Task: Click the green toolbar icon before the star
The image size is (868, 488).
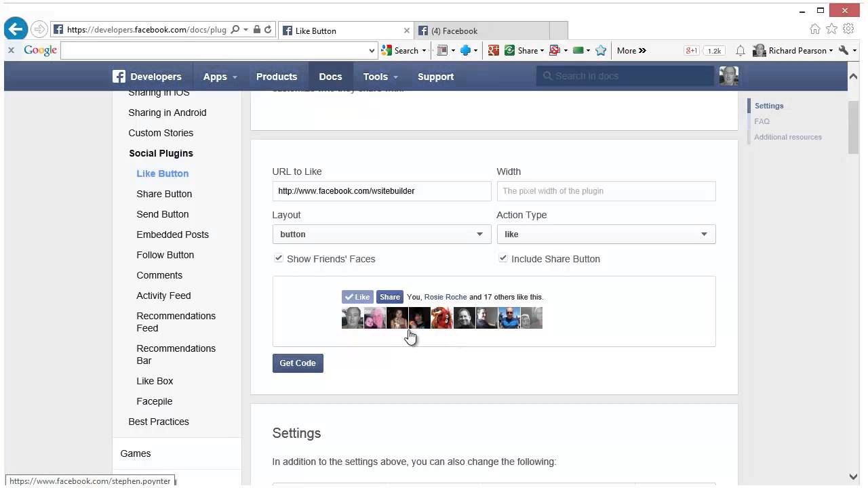Action: [x=578, y=50]
